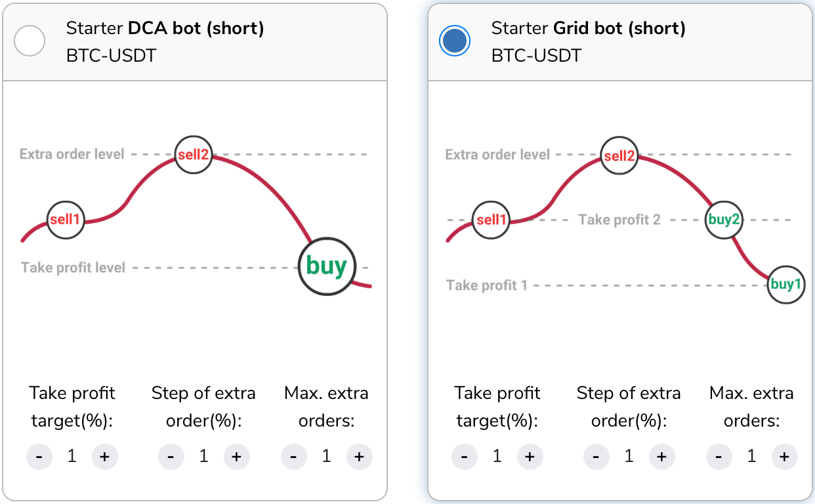Decrease take profit target for Grid bot
The height and width of the screenshot is (504, 815).
(465, 457)
